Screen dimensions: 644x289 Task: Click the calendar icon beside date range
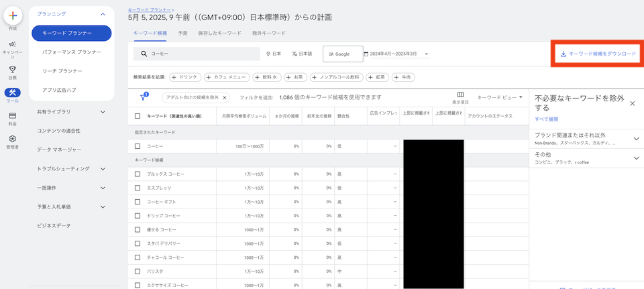pyautogui.click(x=366, y=54)
